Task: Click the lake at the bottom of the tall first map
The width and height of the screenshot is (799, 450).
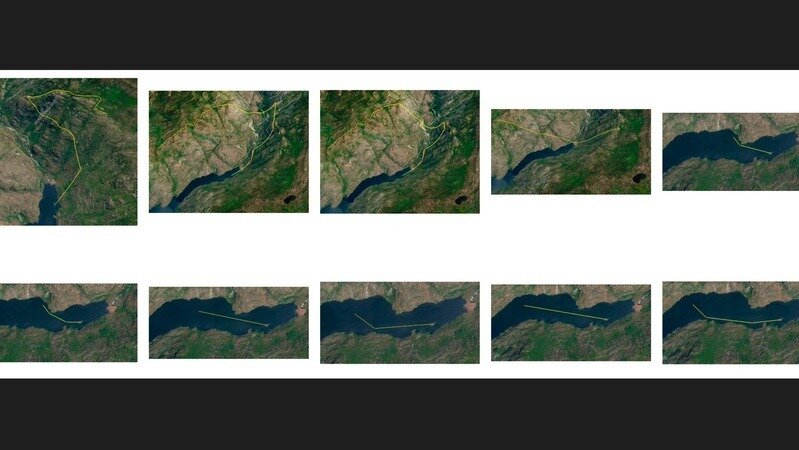Action: pos(47,204)
